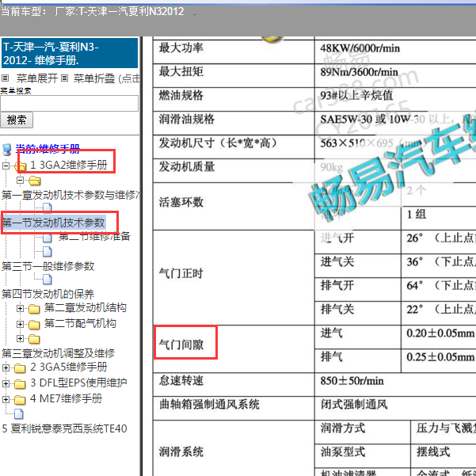This screenshot has width=476, height=476.
Task: Open section 第三节一般维修参数
Action: coord(48,266)
